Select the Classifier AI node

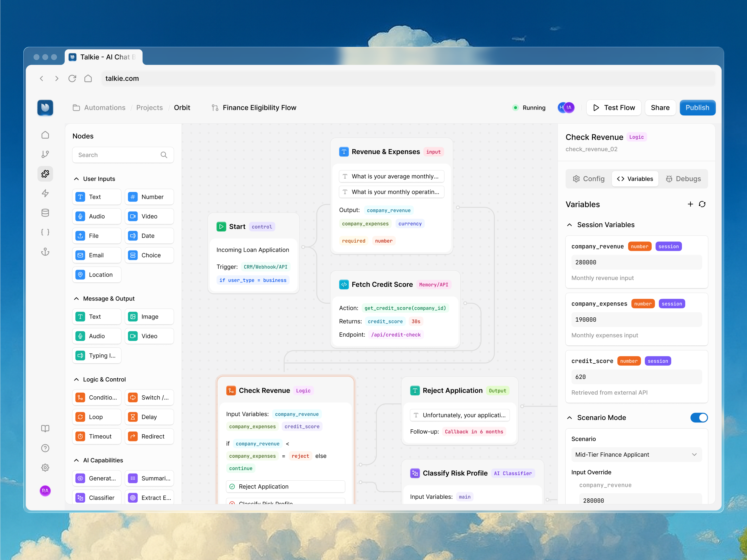coord(96,497)
